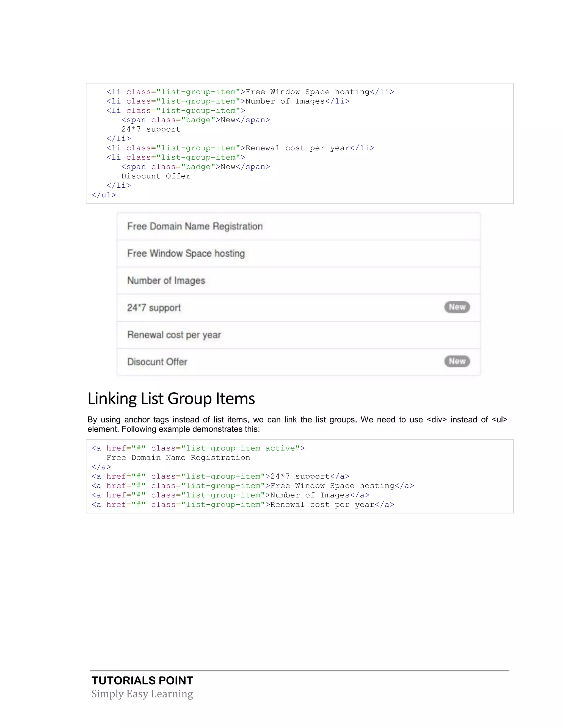Click New badge beside Disocunt Offer
Image resolution: width=563 pixels, height=728 pixels.
pos(457,361)
